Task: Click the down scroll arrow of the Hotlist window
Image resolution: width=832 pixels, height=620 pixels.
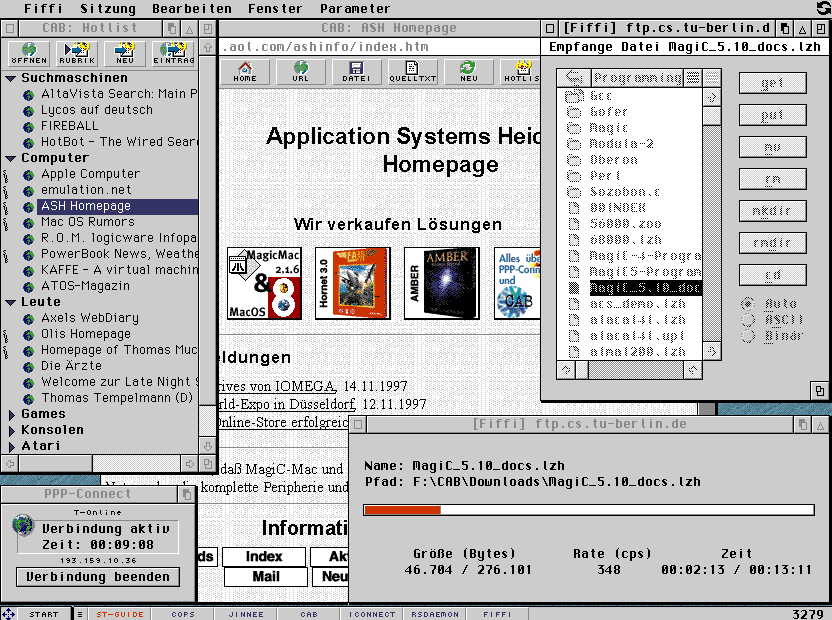Action: [x=207, y=446]
